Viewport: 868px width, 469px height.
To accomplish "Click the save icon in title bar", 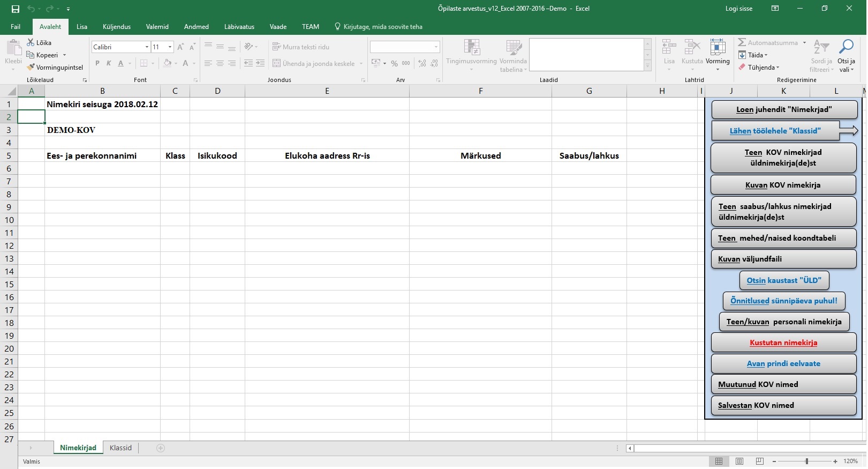I will click(x=15, y=9).
